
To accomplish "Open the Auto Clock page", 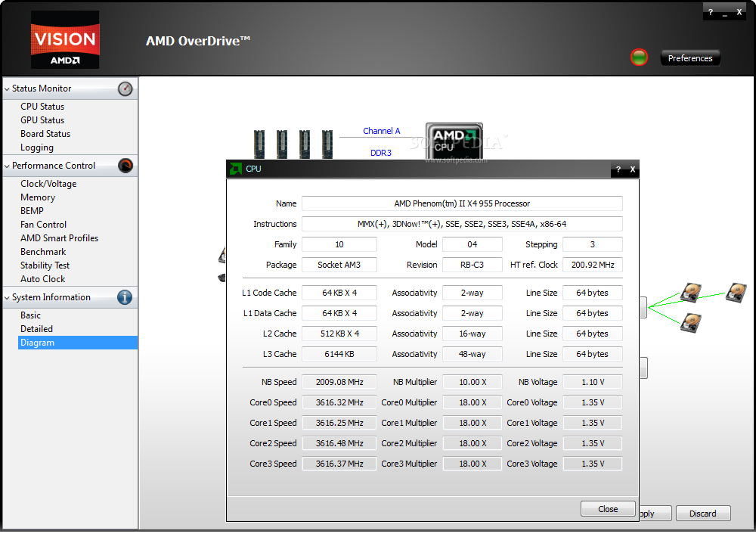I will 43,279.
